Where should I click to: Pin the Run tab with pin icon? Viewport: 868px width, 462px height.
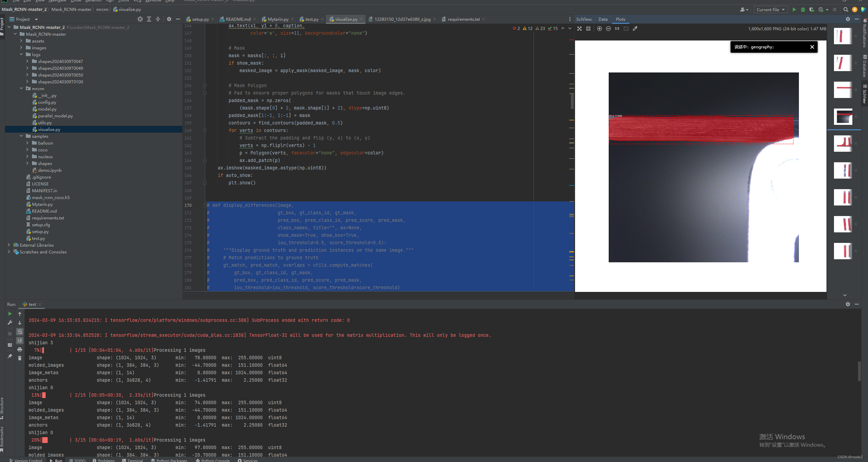coord(10,356)
